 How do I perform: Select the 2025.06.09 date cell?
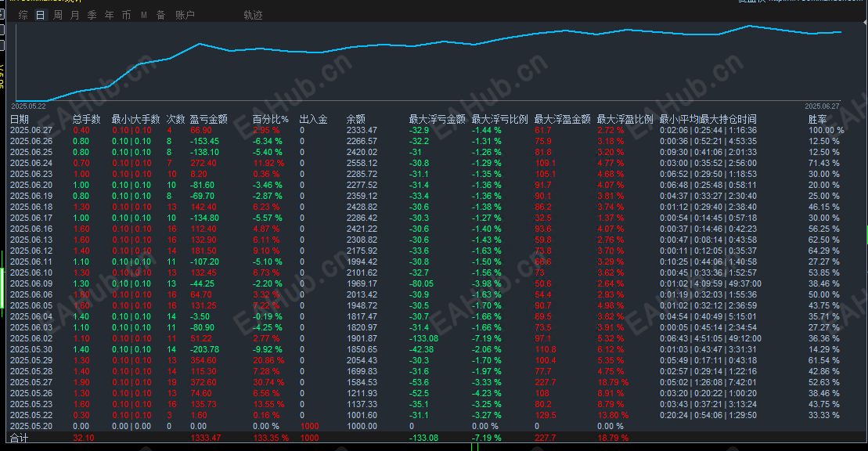click(x=31, y=283)
